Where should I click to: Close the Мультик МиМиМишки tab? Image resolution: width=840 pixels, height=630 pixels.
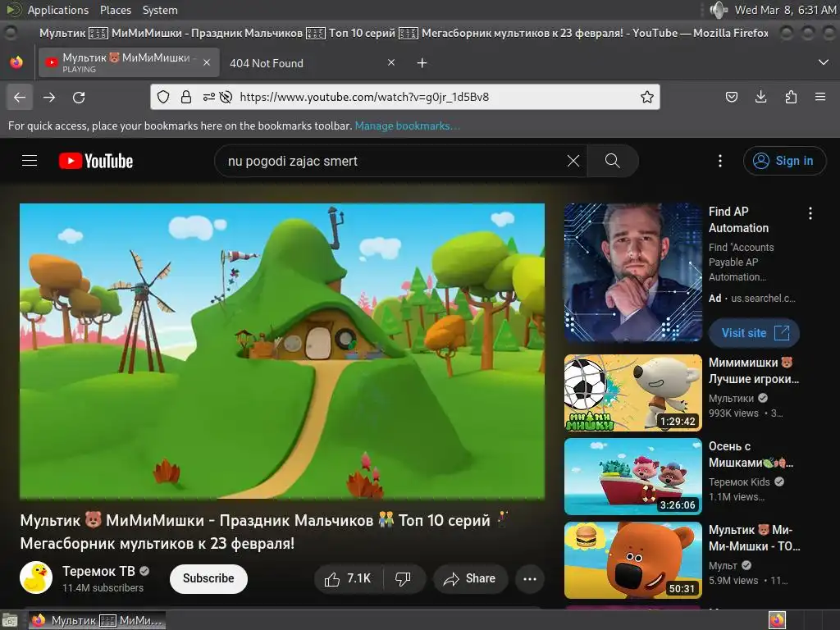click(207, 62)
